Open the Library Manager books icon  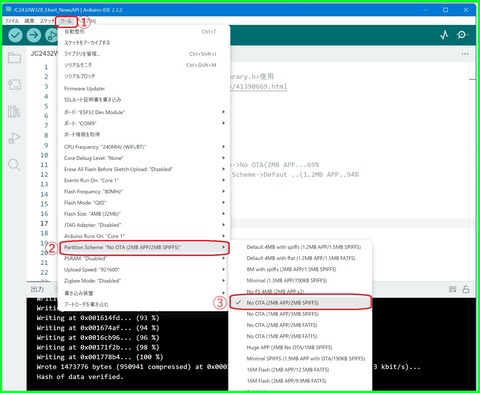(x=14, y=111)
